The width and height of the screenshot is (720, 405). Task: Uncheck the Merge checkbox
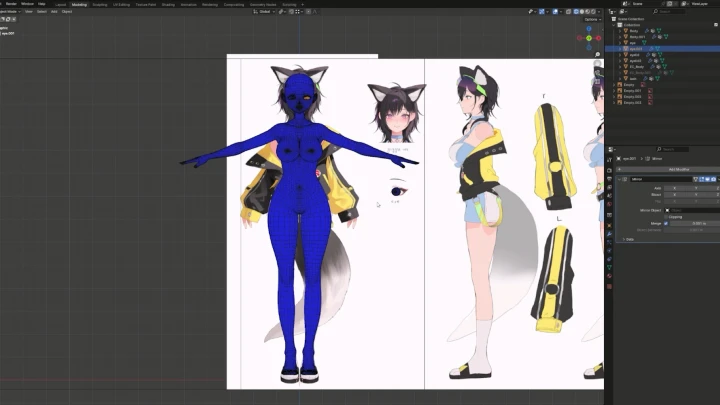tap(666, 223)
